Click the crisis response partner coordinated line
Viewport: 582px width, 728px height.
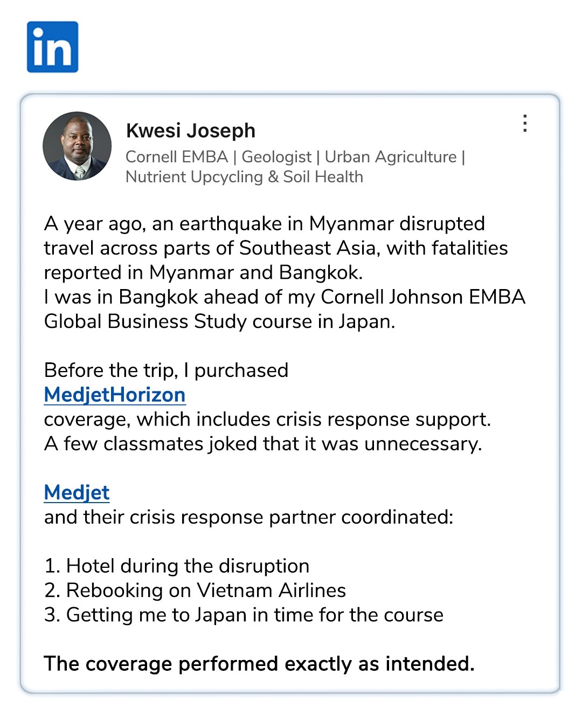click(x=249, y=517)
